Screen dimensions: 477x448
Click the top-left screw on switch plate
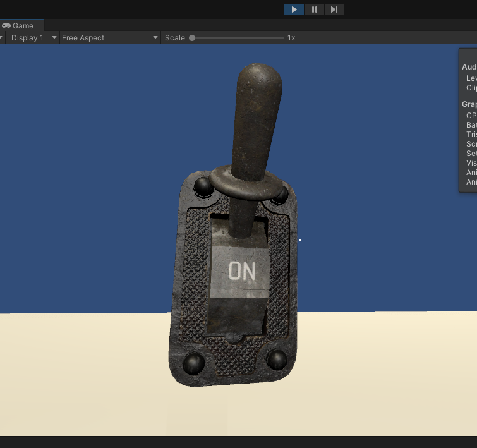point(202,186)
